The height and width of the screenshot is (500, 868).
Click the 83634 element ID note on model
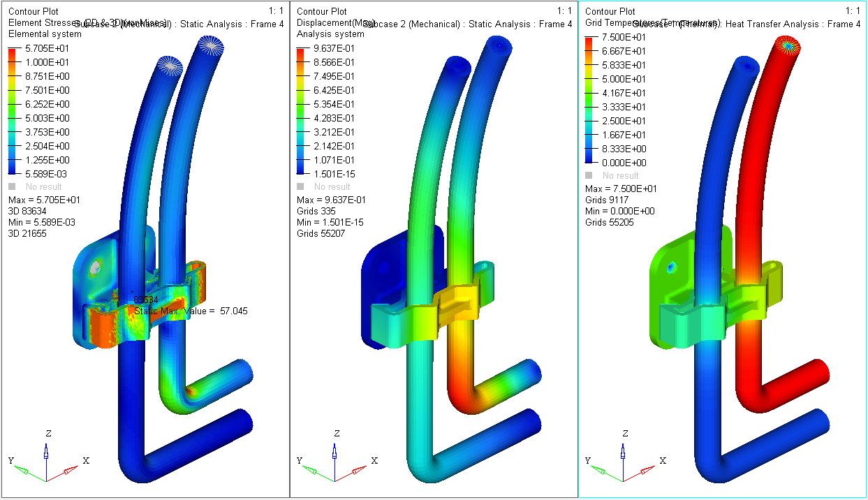coord(146,300)
